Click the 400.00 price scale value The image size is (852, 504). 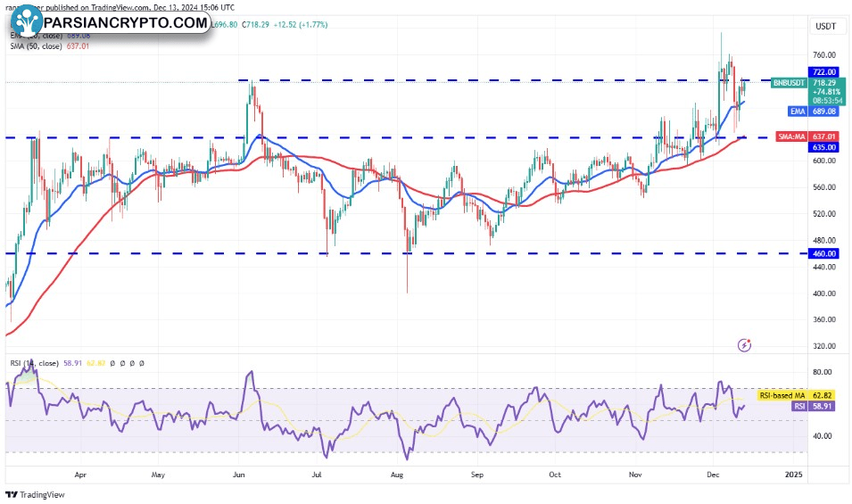pyautogui.click(x=824, y=293)
